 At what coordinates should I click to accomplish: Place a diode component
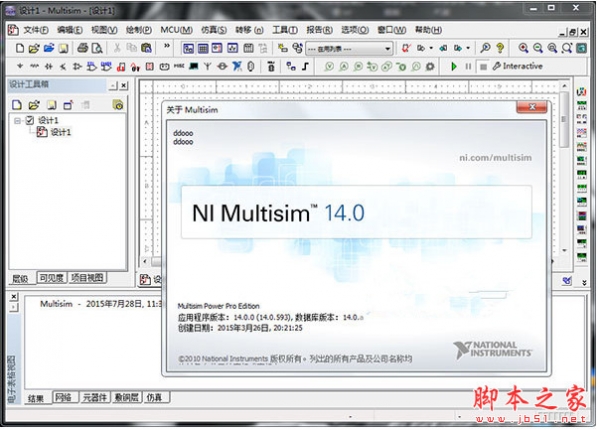click(x=49, y=66)
